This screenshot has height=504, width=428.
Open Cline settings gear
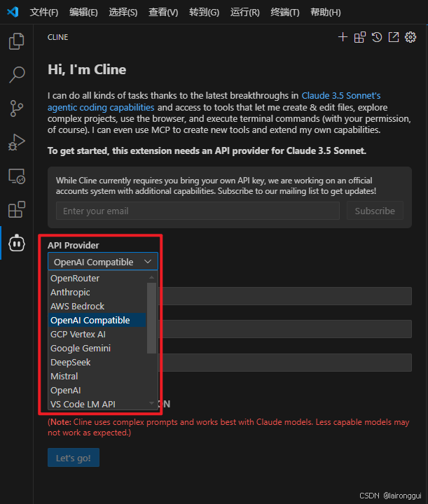pos(410,37)
